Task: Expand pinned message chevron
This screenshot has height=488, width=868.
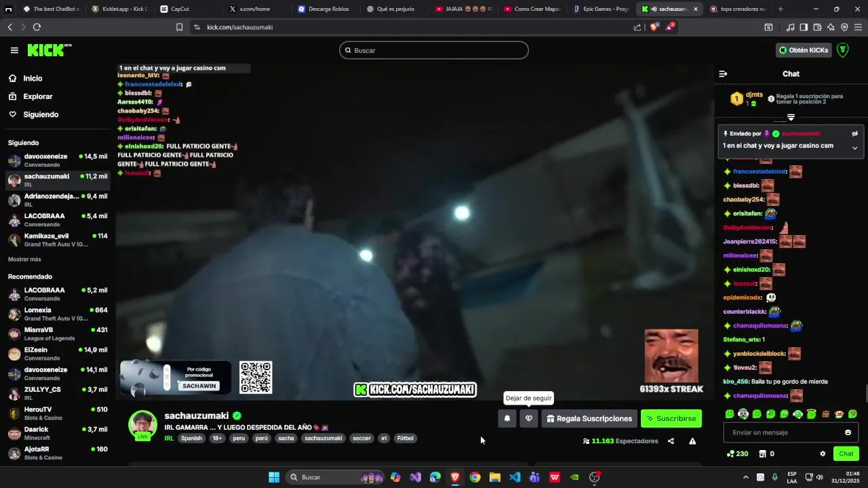Action: click(x=854, y=148)
